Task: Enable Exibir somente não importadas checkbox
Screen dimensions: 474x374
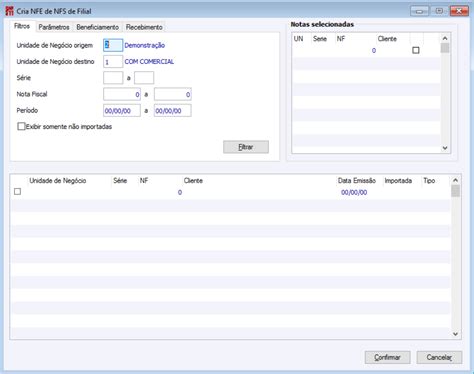Action: tap(21, 126)
